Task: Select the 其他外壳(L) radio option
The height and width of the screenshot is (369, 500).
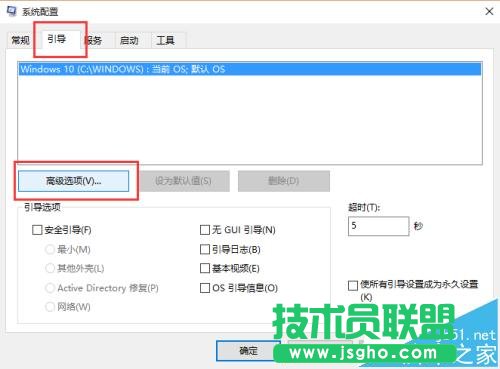Action: pos(50,268)
